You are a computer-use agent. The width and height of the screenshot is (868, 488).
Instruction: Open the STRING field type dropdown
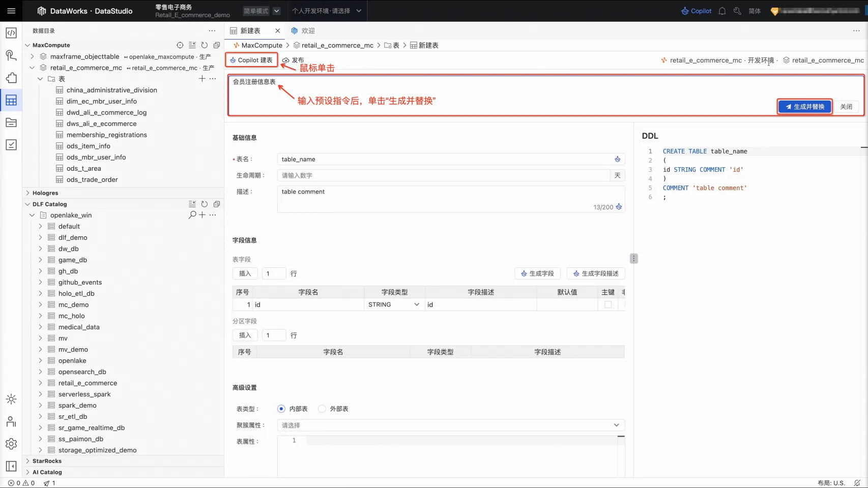394,304
